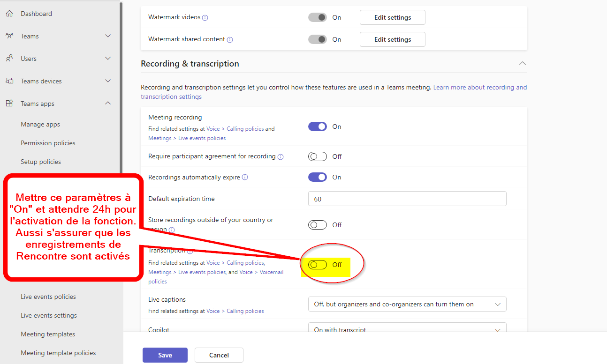Expand the Teams devices chevron
This screenshot has width=607, height=364.
tap(108, 81)
